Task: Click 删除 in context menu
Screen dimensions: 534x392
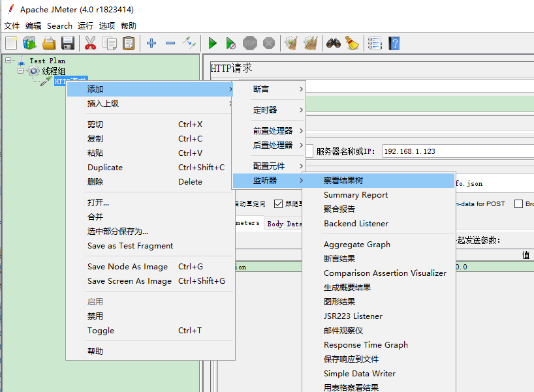Action: 150,182
